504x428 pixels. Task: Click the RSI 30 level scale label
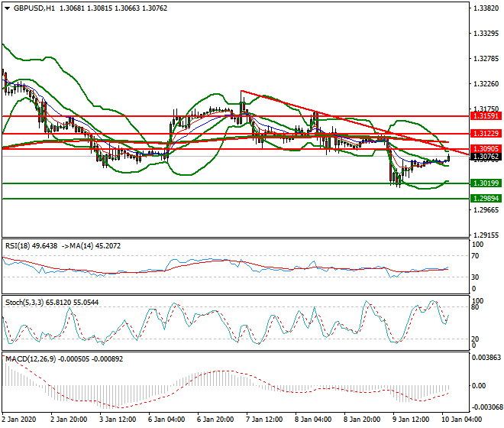click(476, 277)
